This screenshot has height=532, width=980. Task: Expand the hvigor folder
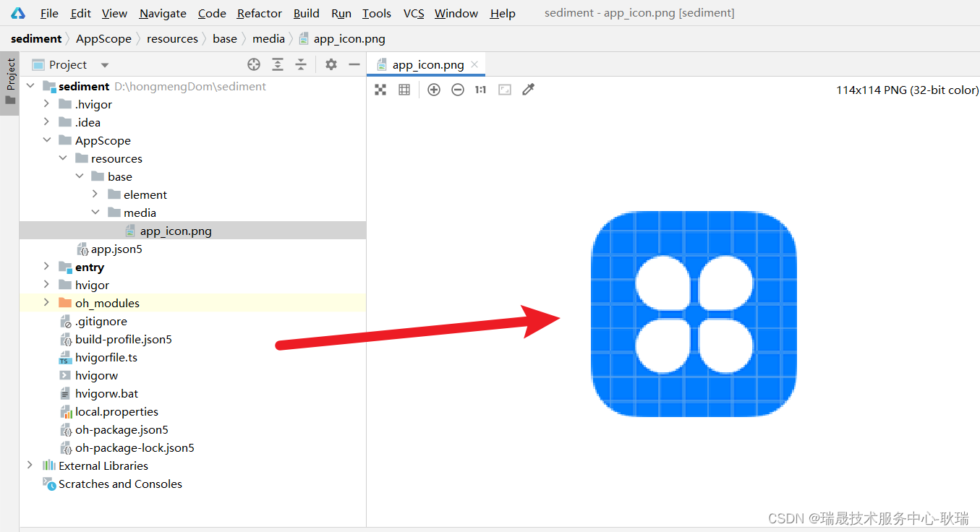[47, 285]
